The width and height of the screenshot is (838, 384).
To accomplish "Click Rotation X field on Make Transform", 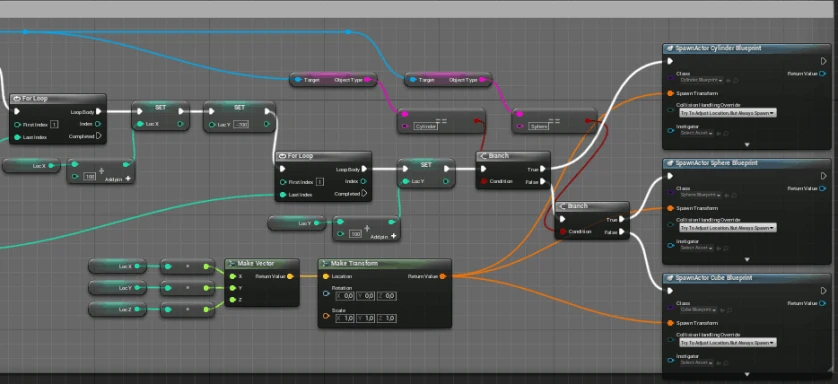I will click(345, 296).
